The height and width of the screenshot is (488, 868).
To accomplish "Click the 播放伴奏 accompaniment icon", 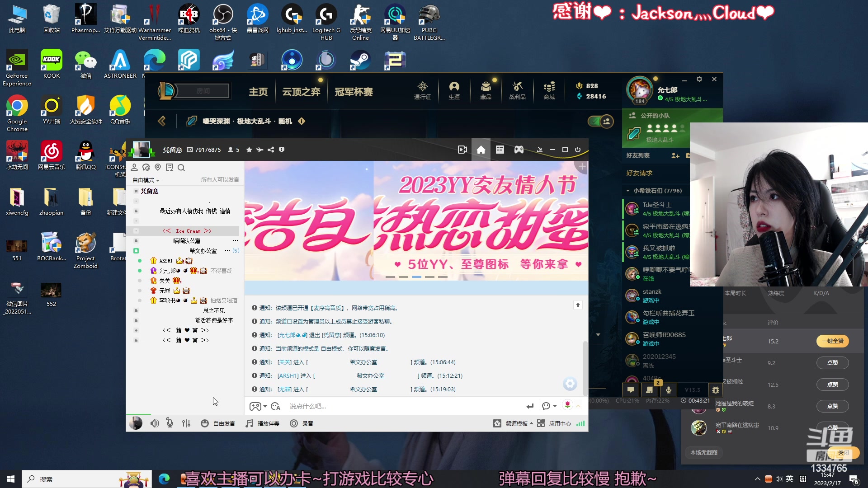I will click(249, 423).
